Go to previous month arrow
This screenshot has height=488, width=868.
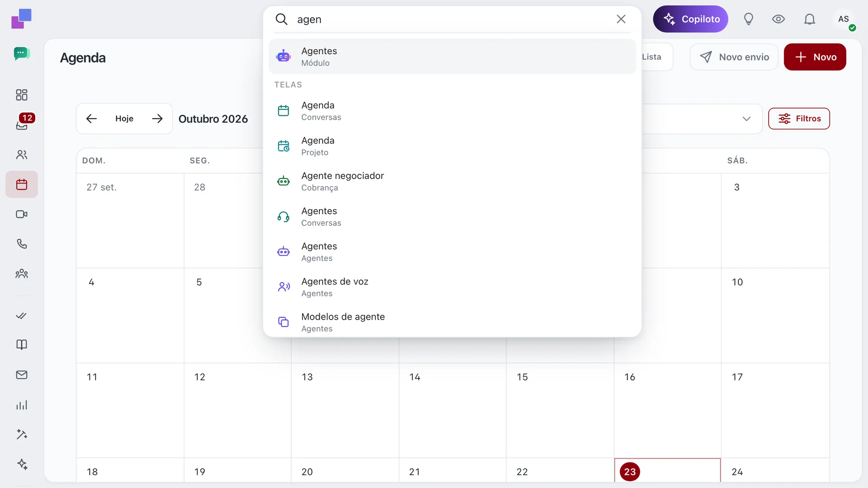point(91,118)
